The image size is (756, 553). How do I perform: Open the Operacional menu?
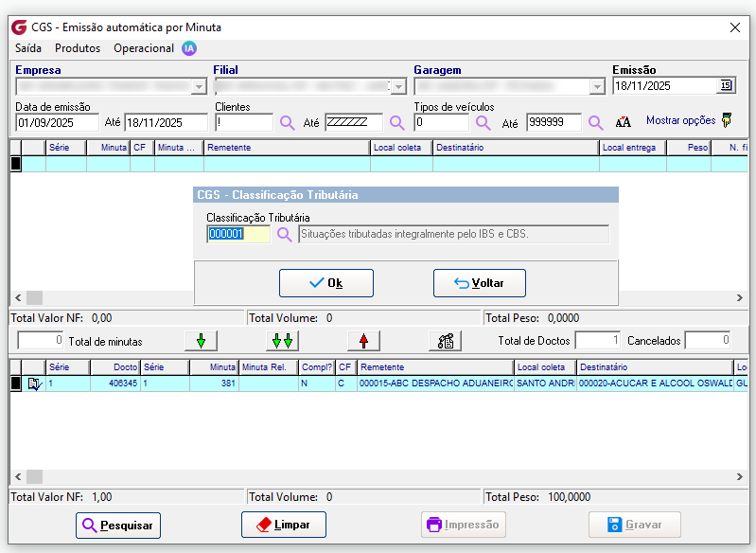(144, 48)
